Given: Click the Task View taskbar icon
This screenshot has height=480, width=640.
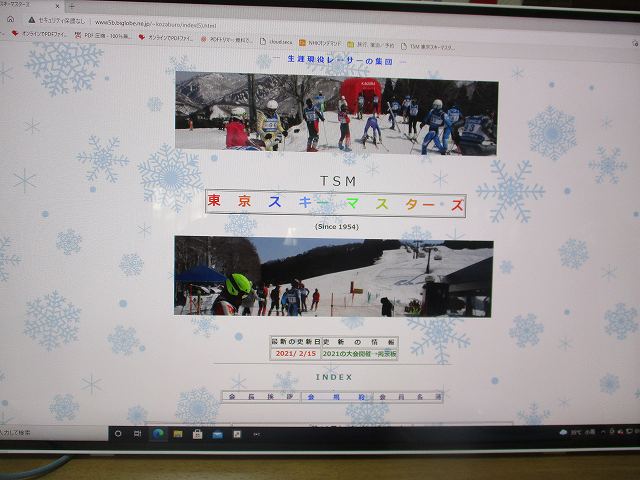Looking at the screenshot, I should point(137,433).
